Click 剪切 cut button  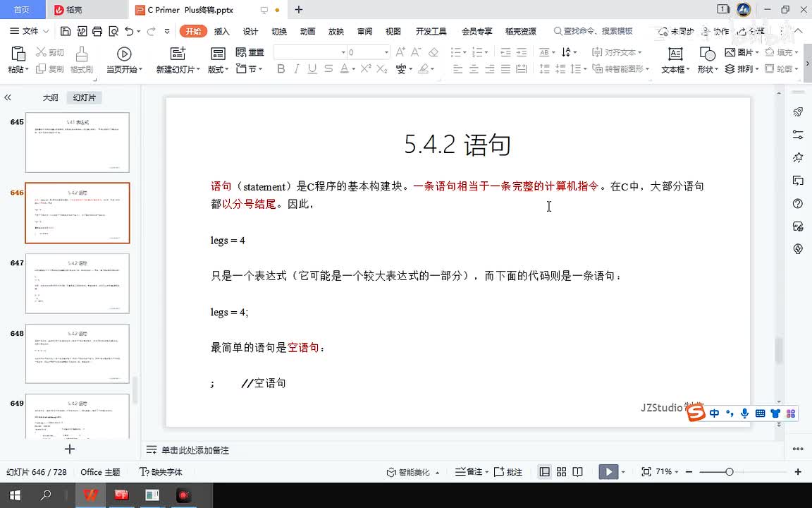[x=50, y=52]
